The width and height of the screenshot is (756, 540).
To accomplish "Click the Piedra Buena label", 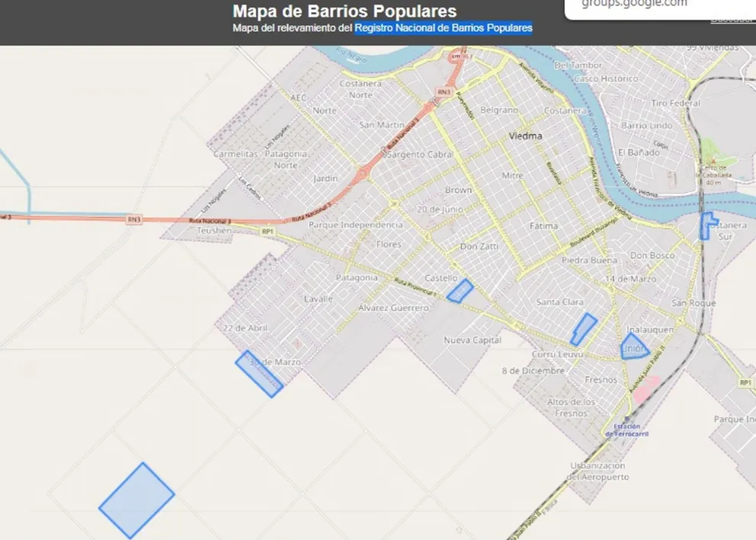I will click(589, 260).
